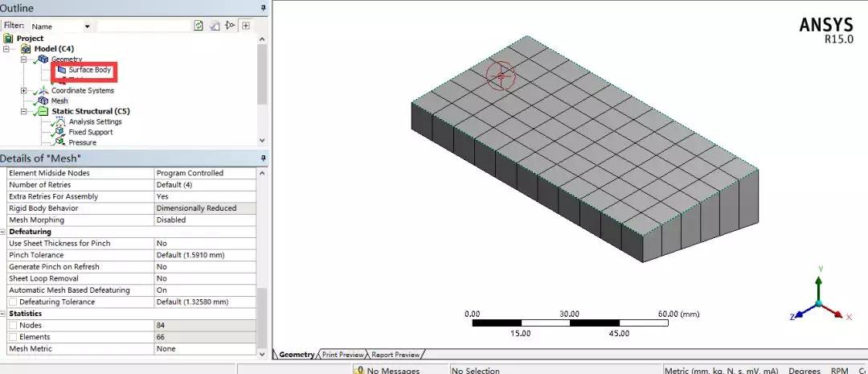Collapse the Static Structural (C5) node
The height and width of the screenshot is (374, 868).
23,111
